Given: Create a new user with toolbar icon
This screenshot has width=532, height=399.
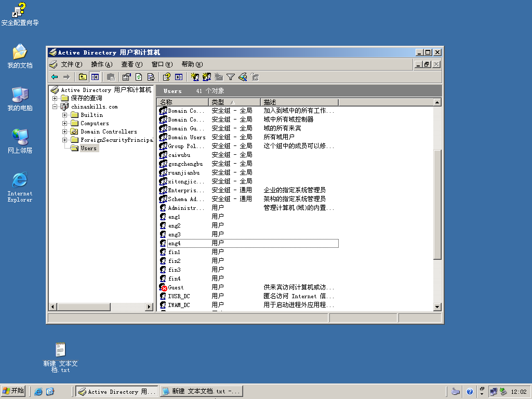Looking at the screenshot, I should [x=195, y=77].
